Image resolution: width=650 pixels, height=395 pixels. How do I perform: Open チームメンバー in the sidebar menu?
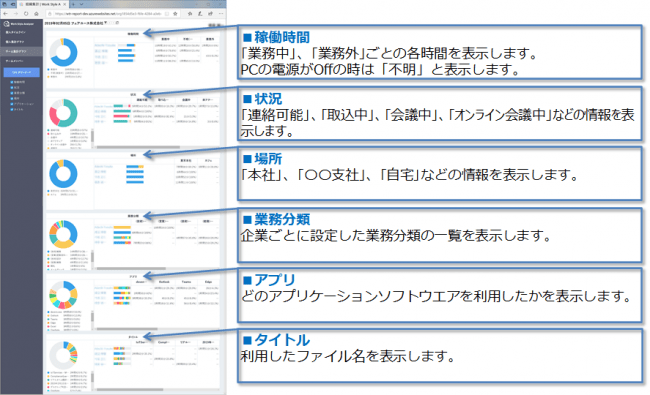tap(15, 61)
